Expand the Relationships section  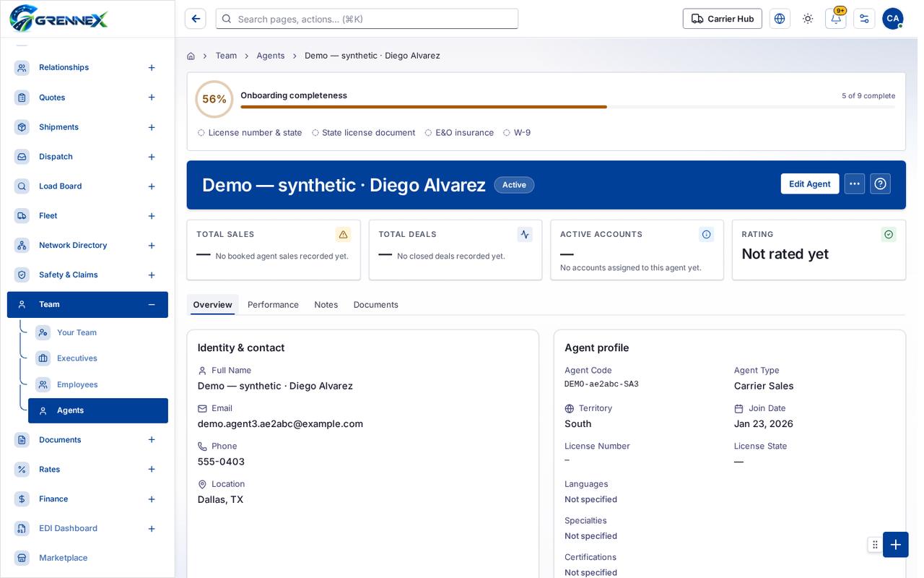pos(152,68)
